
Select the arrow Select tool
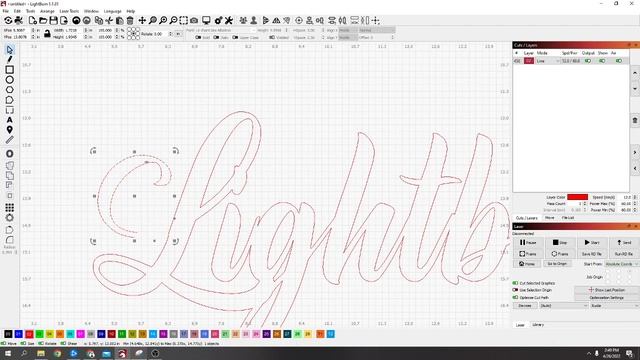click(x=9, y=50)
